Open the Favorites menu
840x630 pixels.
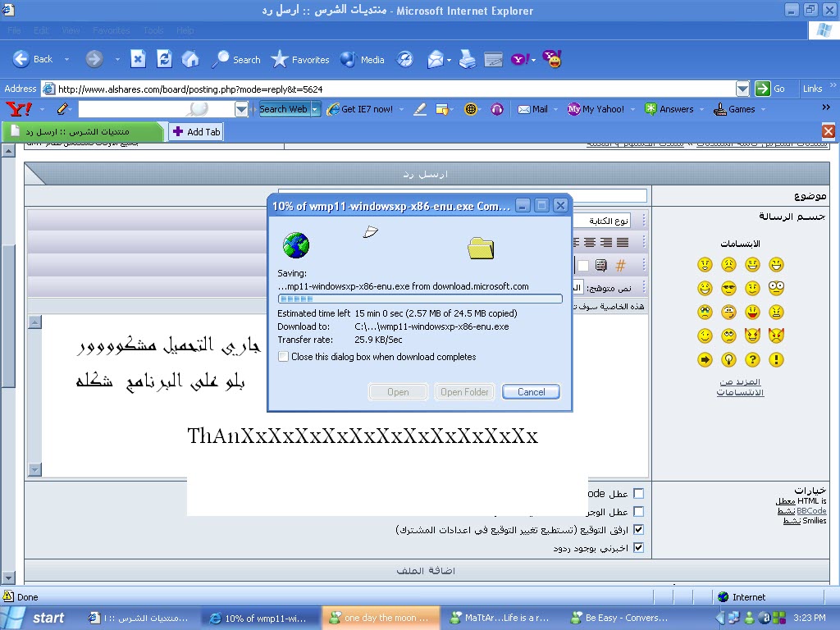[112, 30]
